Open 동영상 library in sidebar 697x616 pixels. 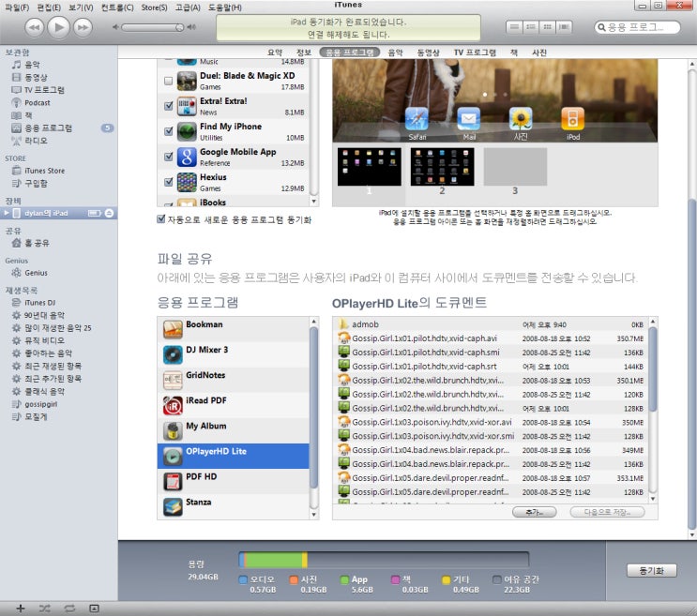click(x=36, y=77)
